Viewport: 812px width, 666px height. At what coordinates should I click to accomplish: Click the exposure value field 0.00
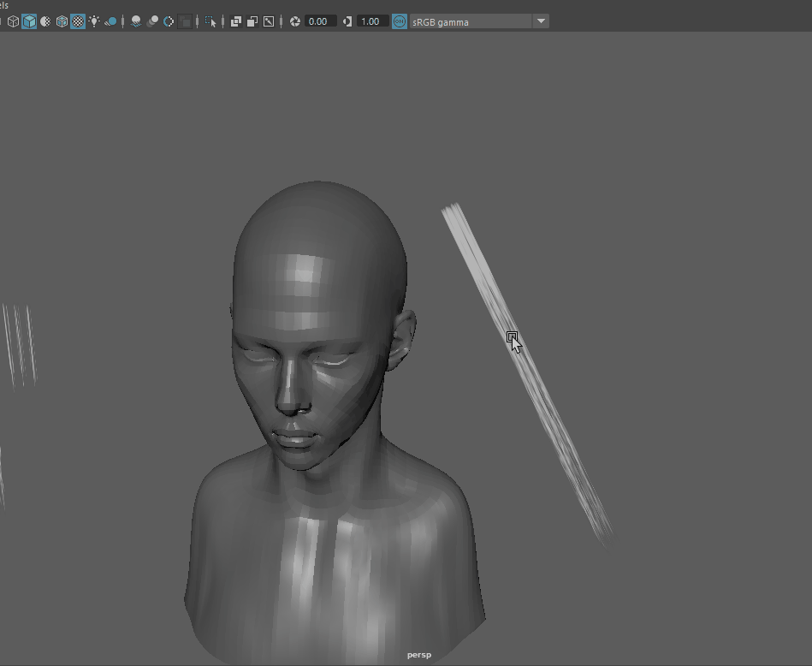(319, 21)
